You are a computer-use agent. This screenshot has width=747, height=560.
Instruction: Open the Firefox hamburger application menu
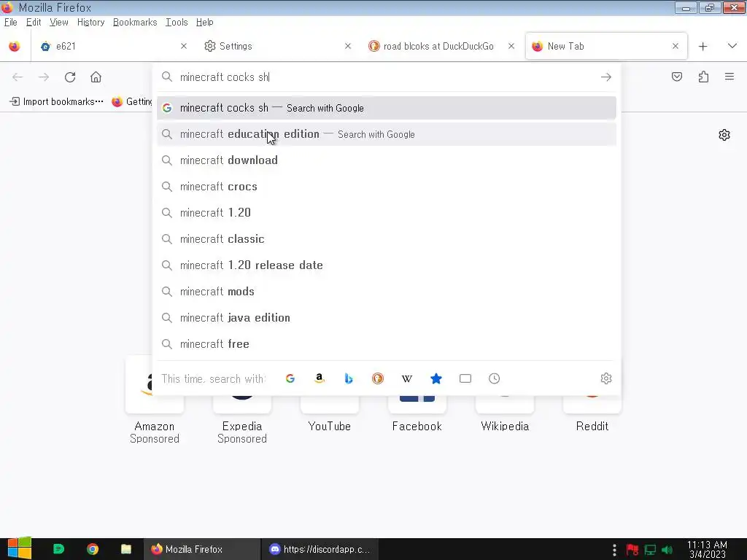point(729,77)
